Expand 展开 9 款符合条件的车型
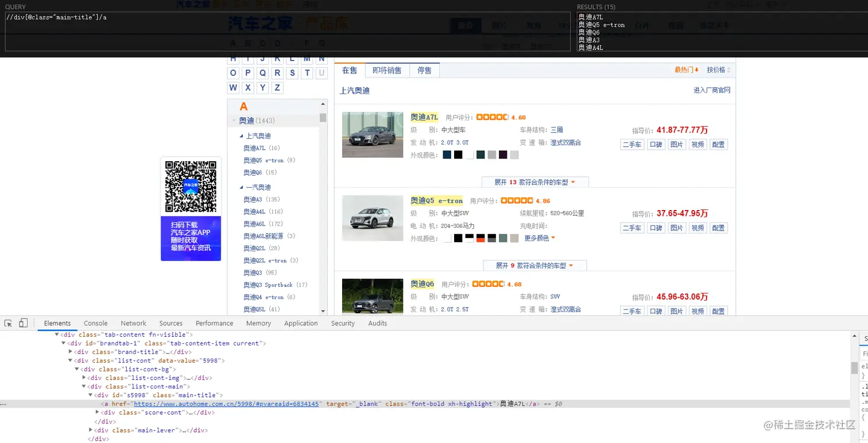Image resolution: width=868 pixels, height=443 pixels. pos(535,266)
